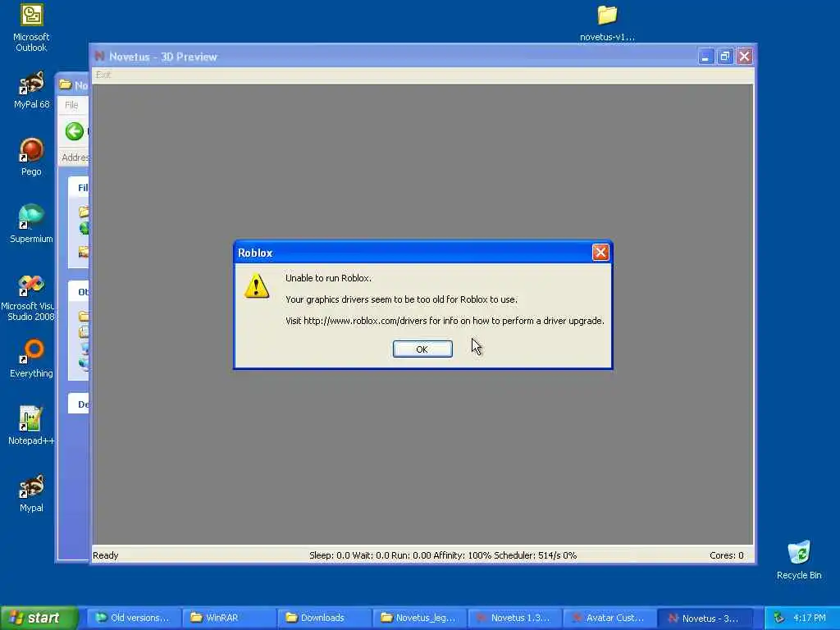This screenshot has height=630, width=840.
Task: Click the 'Unable to run Roblox.' text
Action: [x=328, y=277]
